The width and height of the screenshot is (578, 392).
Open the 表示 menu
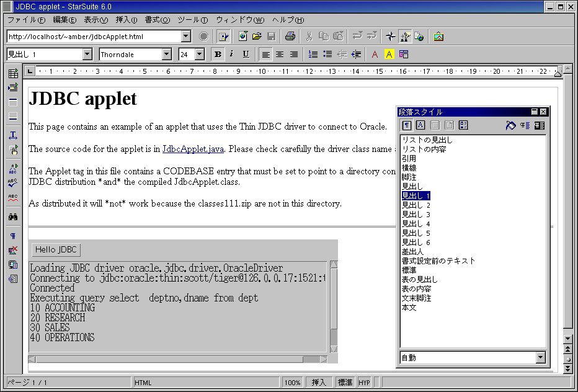pyautogui.click(x=96, y=20)
